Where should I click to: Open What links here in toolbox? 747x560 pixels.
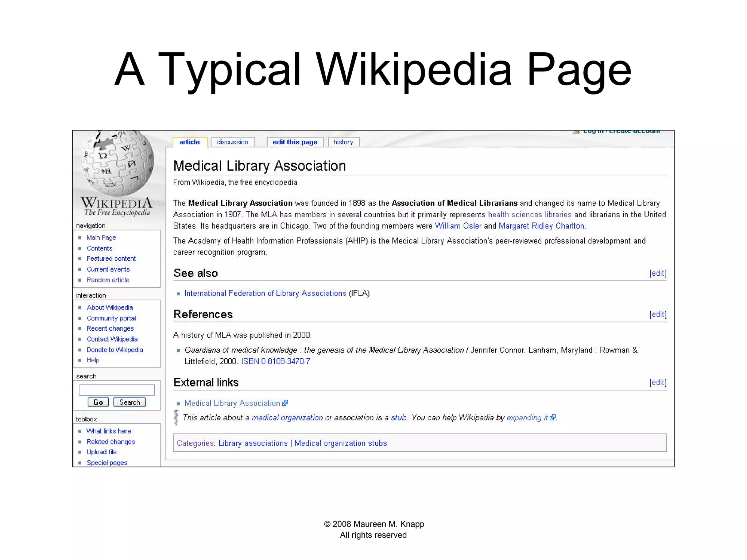click(109, 431)
